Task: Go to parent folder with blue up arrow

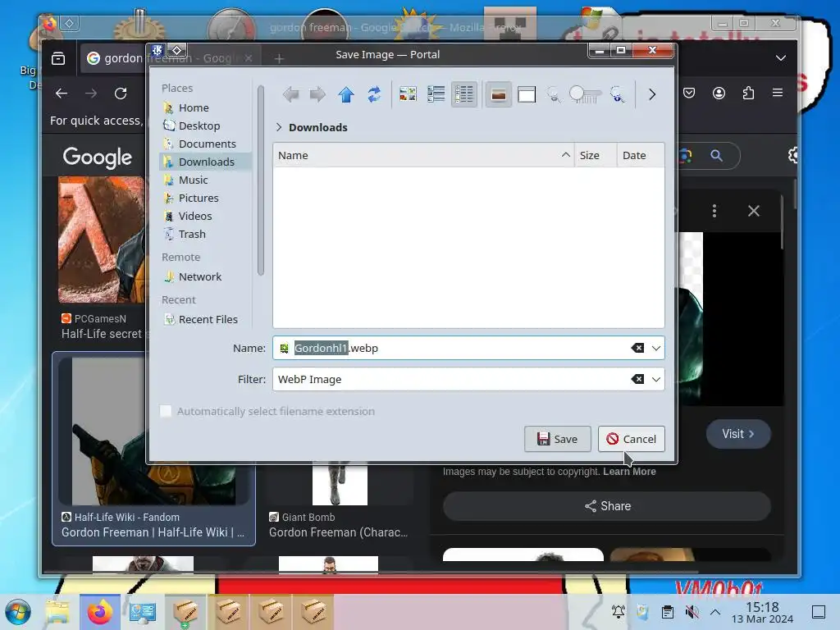Action: click(x=346, y=95)
